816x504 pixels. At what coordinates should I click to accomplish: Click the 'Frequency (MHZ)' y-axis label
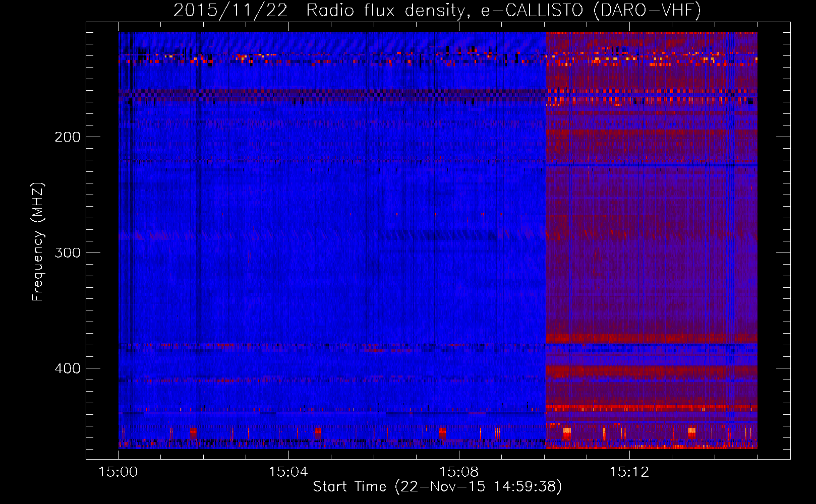click(x=38, y=242)
